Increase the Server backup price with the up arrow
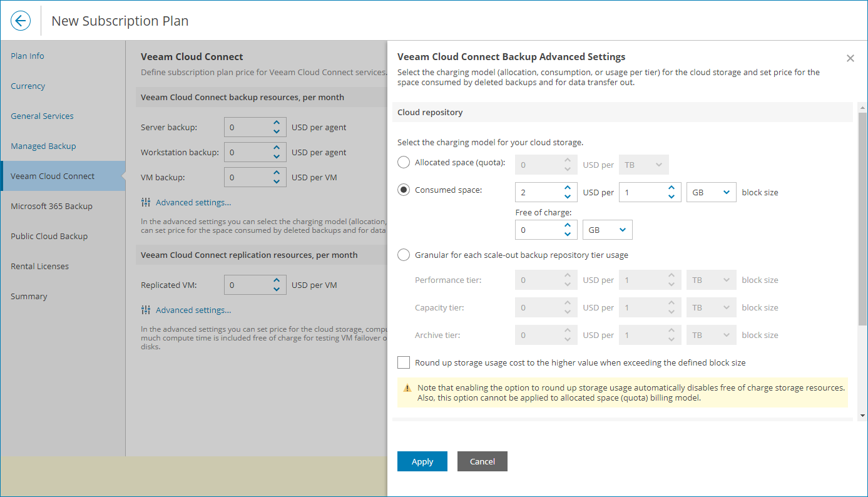This screenshot has width=868, height=497. 277,123
